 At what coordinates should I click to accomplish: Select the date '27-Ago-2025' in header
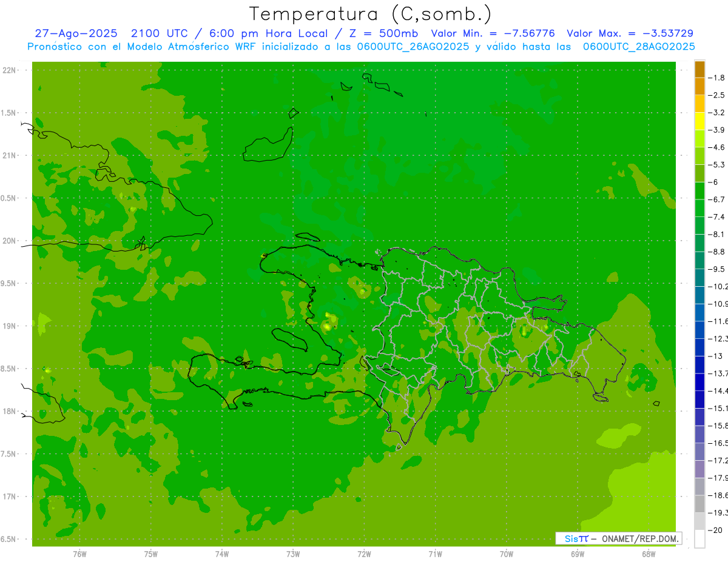76,33
